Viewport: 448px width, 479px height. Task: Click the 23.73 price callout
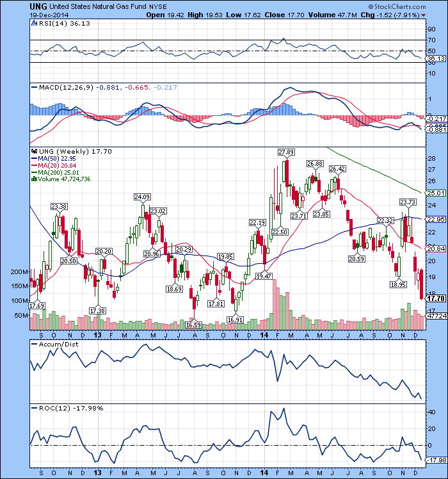(408, 202)
